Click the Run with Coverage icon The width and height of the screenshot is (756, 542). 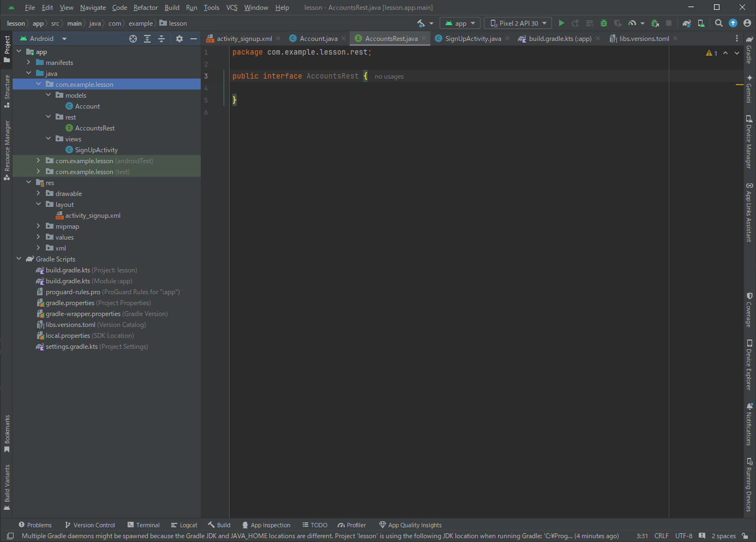pyautogui.click(x=617, y=23)
